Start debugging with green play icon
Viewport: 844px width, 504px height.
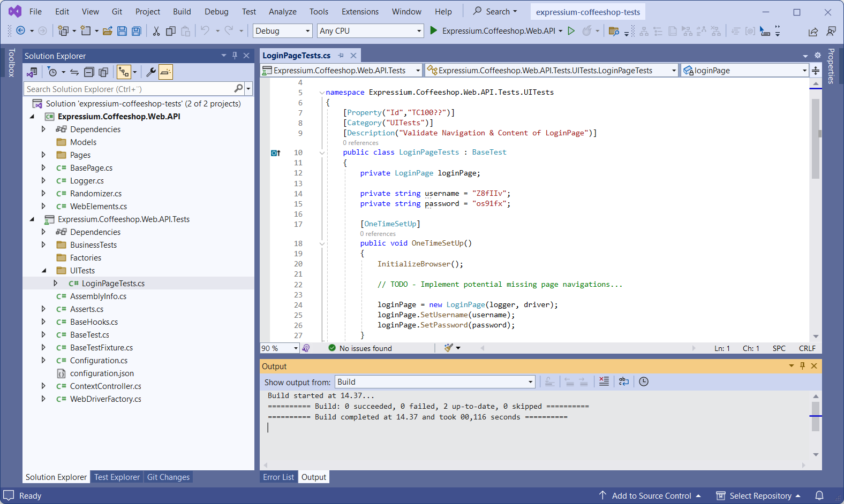[x=434, y=31]
